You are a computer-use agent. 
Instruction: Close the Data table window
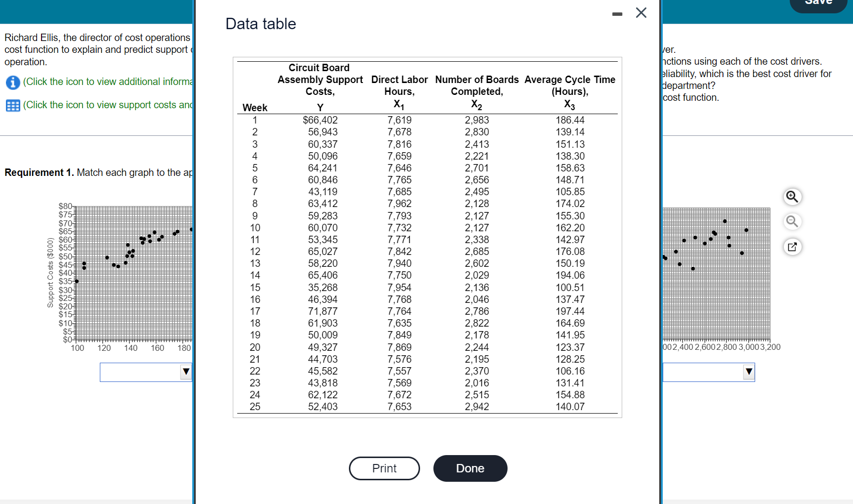point(641,13)
